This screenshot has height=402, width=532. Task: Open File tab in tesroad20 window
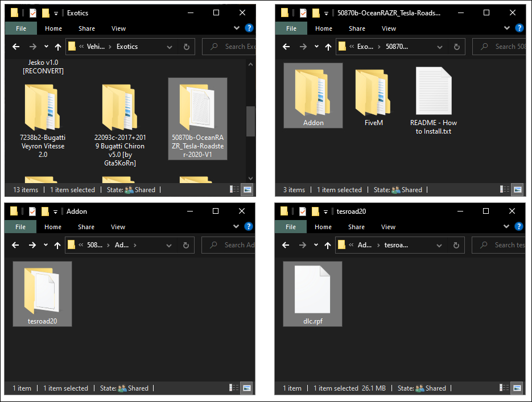(x=290, y=227)
